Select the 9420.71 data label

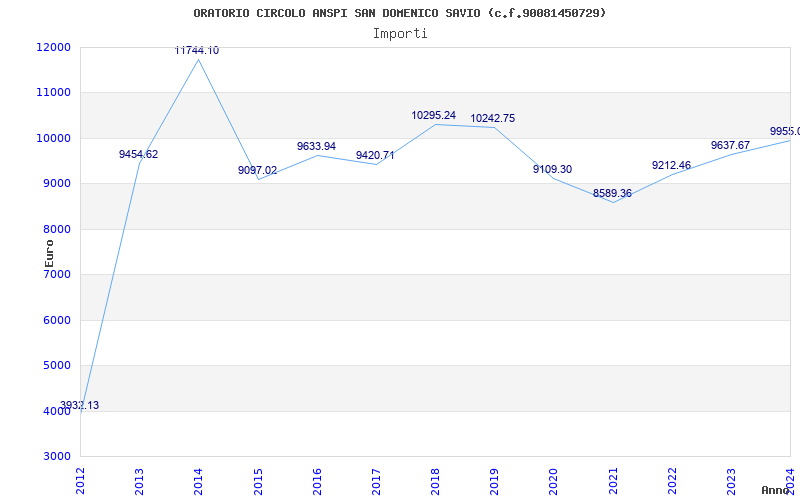click(375, 156)
